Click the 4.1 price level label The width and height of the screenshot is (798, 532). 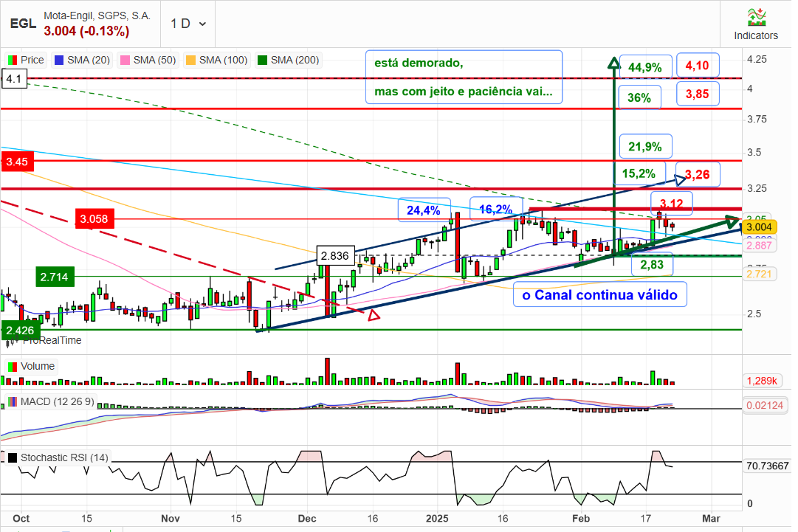click(x=14, y=79)
